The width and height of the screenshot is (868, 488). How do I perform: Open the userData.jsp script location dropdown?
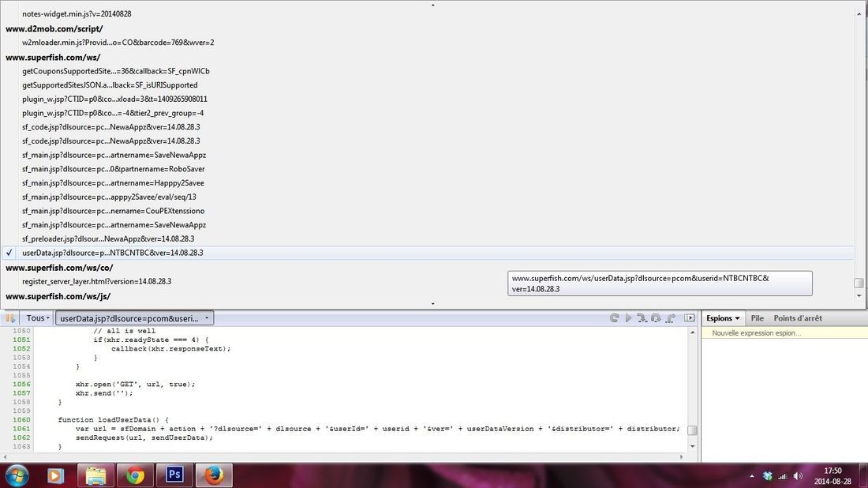(x=134, y=318)
